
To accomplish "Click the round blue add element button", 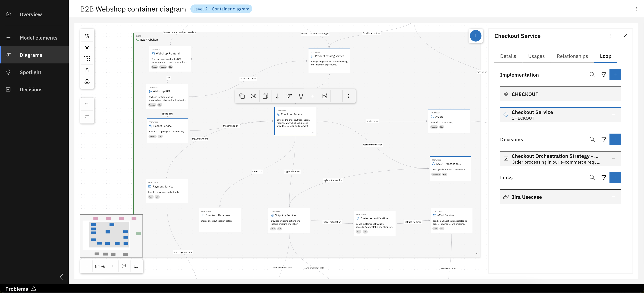I will coord(476,36).
